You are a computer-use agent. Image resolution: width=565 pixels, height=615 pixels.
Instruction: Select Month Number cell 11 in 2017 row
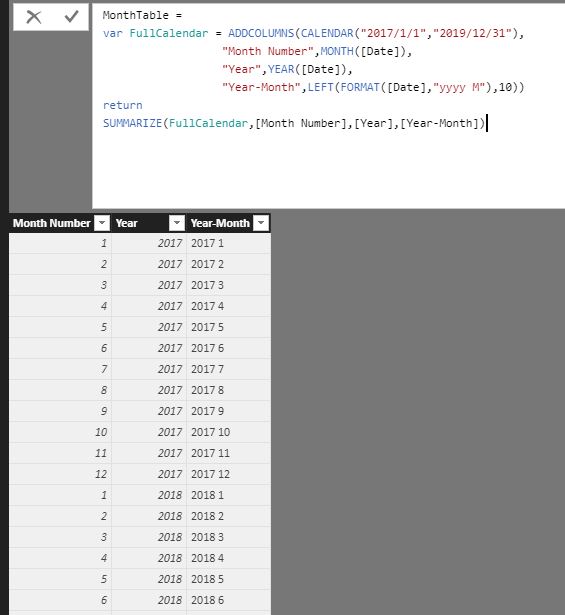[60, 453]
